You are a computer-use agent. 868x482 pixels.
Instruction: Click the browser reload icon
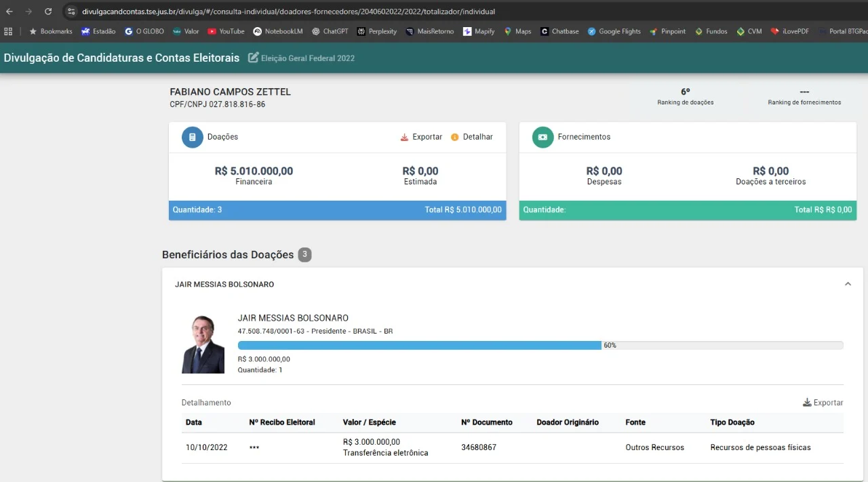point(48,12)
